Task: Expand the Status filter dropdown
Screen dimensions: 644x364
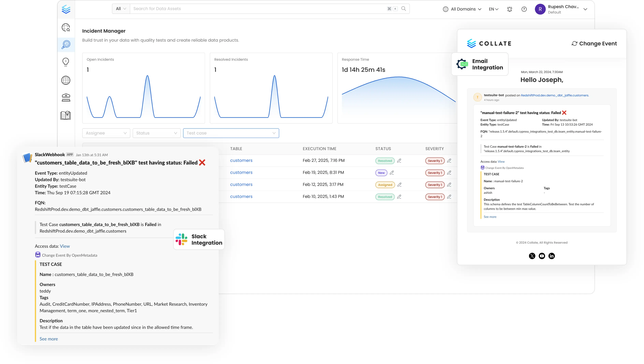Action: point(156,133)
